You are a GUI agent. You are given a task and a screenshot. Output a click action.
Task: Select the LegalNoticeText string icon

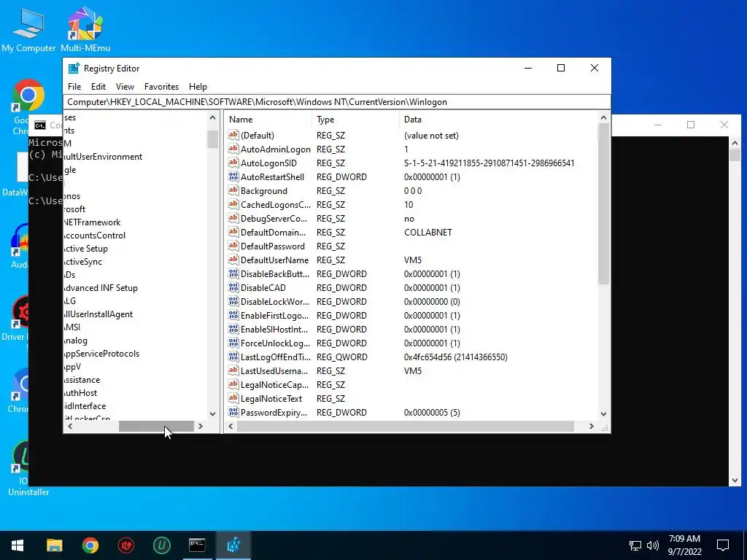pyautogui.click(x=233, y=398)
